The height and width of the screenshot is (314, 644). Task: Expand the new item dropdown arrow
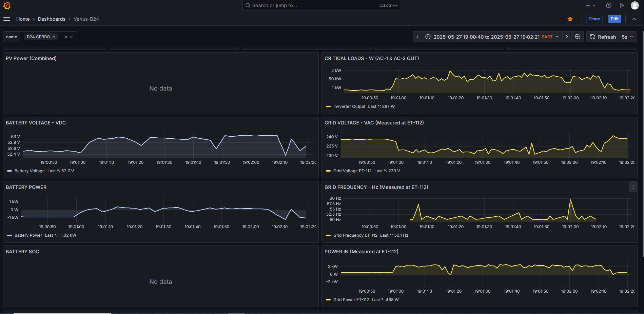click(594, 5)
